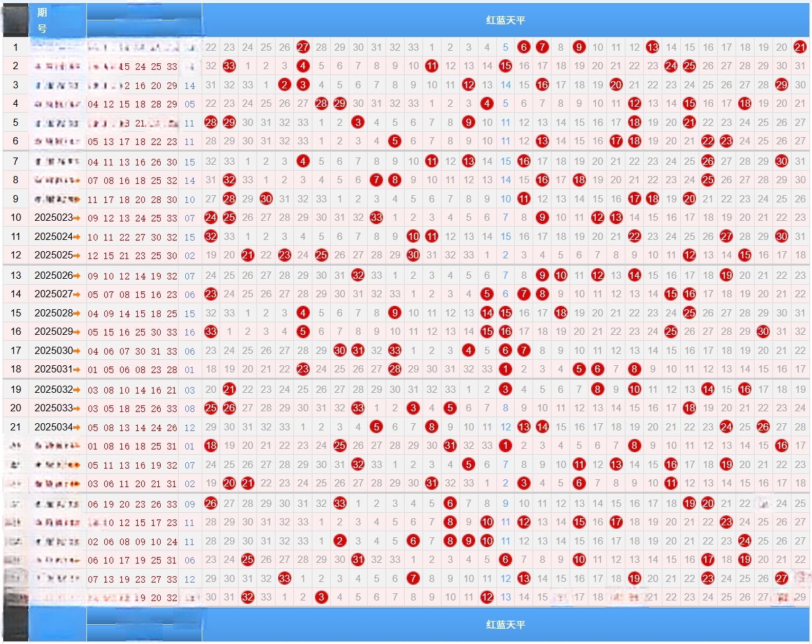The height and width of the screenshot is (644, 812).
Task: Click red ball 23 in the 2025031 row
Action: point(303,369)
